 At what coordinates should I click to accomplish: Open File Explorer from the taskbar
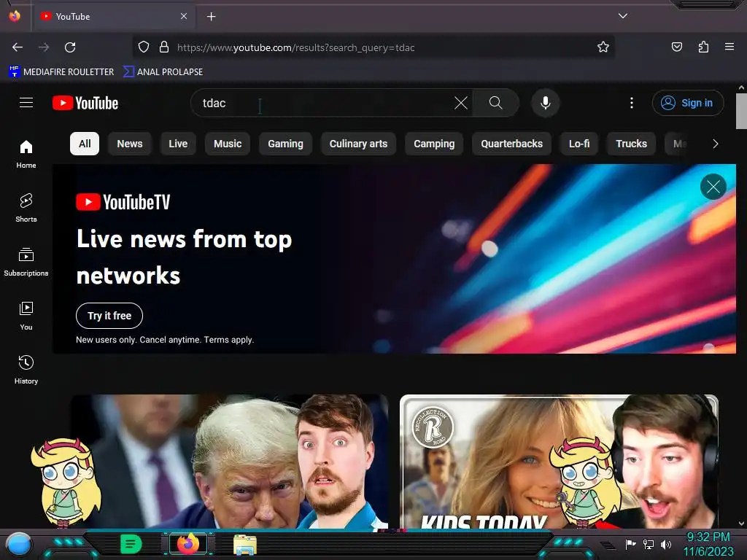pos(245,545)
